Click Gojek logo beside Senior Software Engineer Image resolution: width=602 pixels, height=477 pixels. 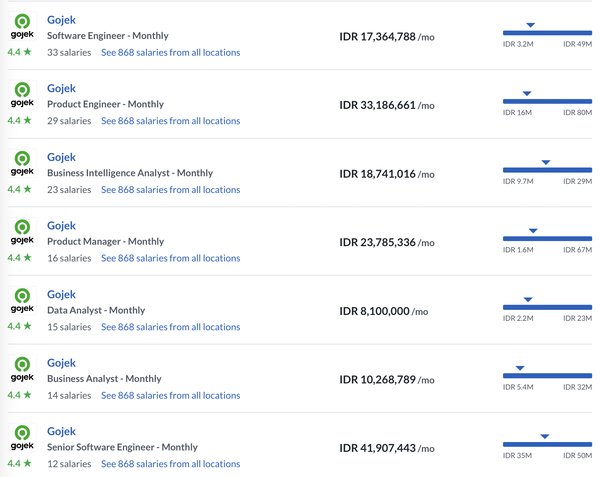(20, 438)
